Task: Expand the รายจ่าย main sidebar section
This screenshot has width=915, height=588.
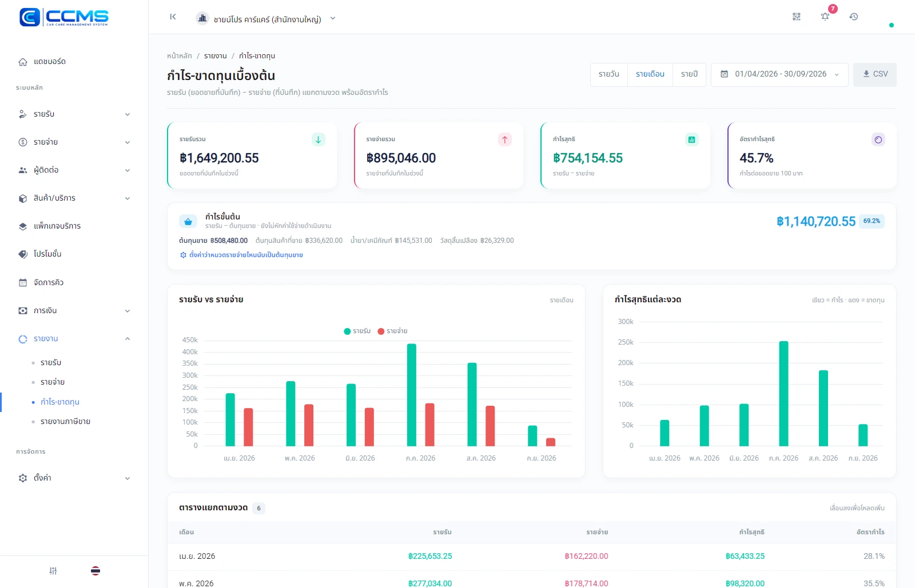Action: pos(74,142)
